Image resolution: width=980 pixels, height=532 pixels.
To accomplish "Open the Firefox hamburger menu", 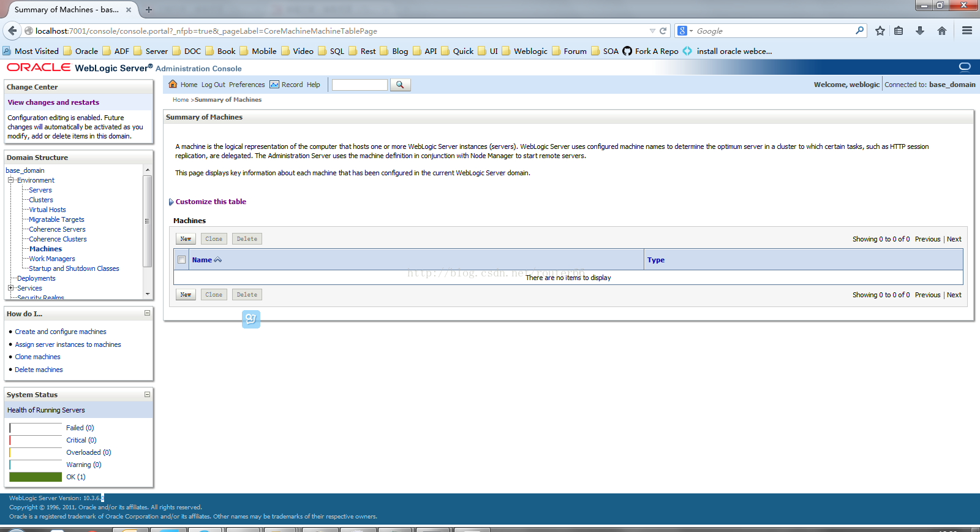I will click(967, 31).
